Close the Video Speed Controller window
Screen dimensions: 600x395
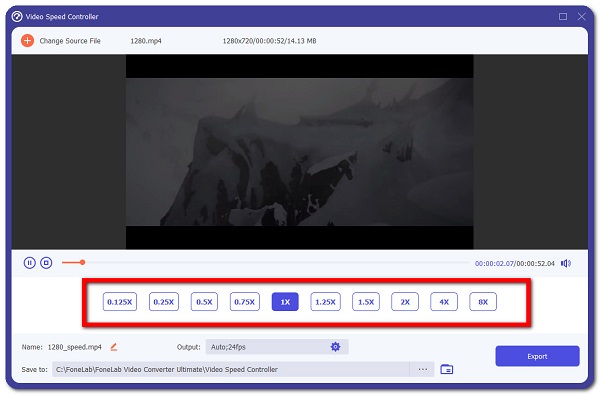(582, 16)
